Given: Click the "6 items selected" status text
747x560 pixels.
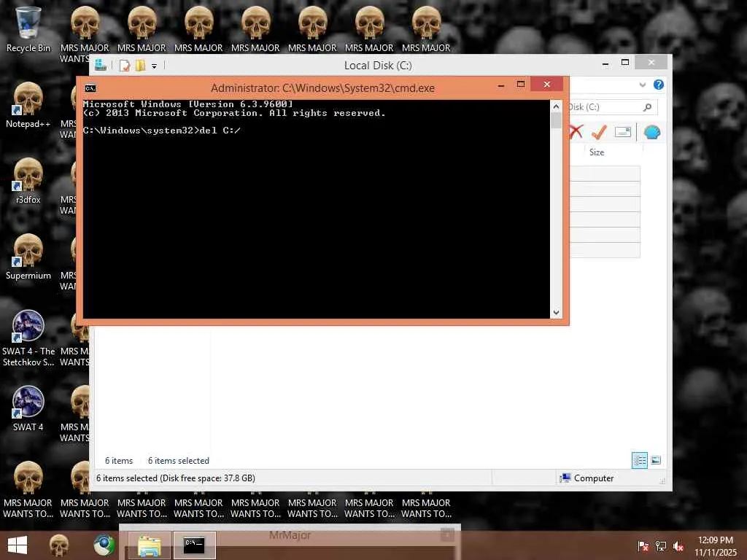Looking at the screenshot, I should [x=178, y=461].
